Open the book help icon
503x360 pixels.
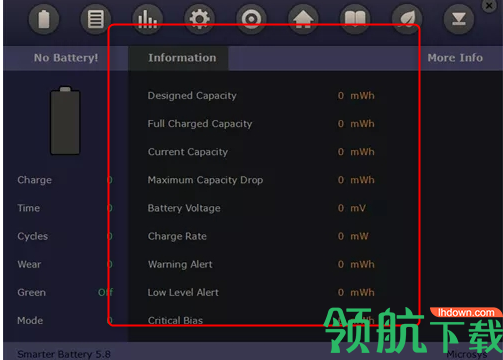[x=355, y=19]
